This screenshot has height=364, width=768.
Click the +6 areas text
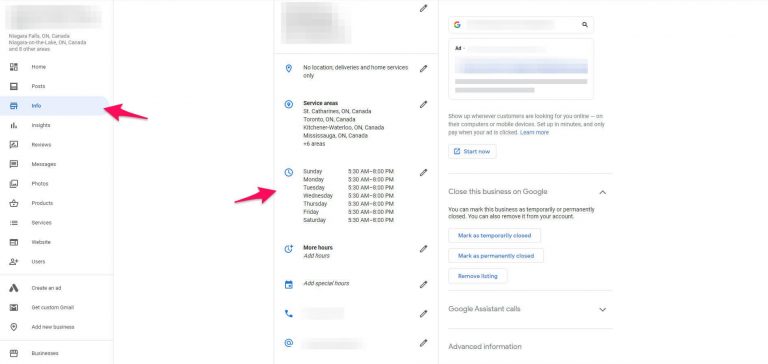point(314,144)
